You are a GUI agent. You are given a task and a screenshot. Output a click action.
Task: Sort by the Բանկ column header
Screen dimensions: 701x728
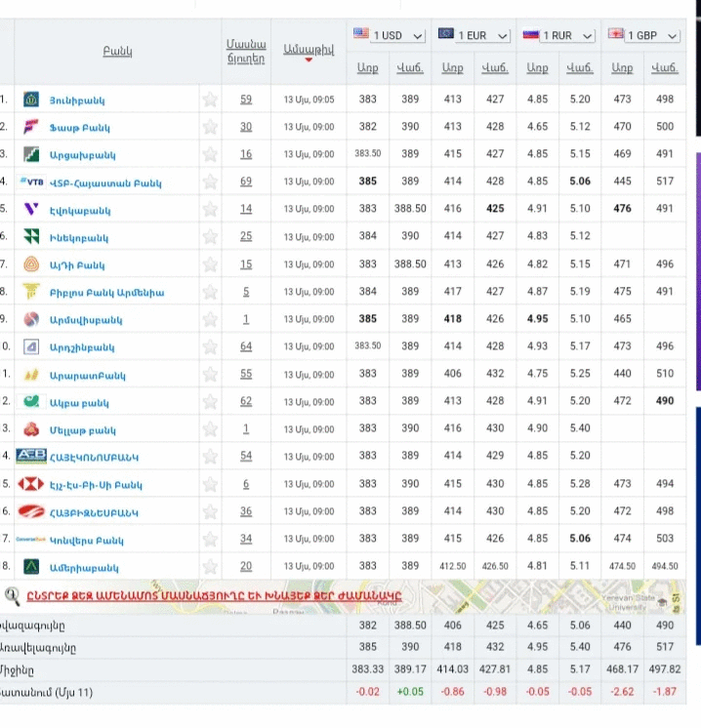pyautogui.click(x=117, y=51)
